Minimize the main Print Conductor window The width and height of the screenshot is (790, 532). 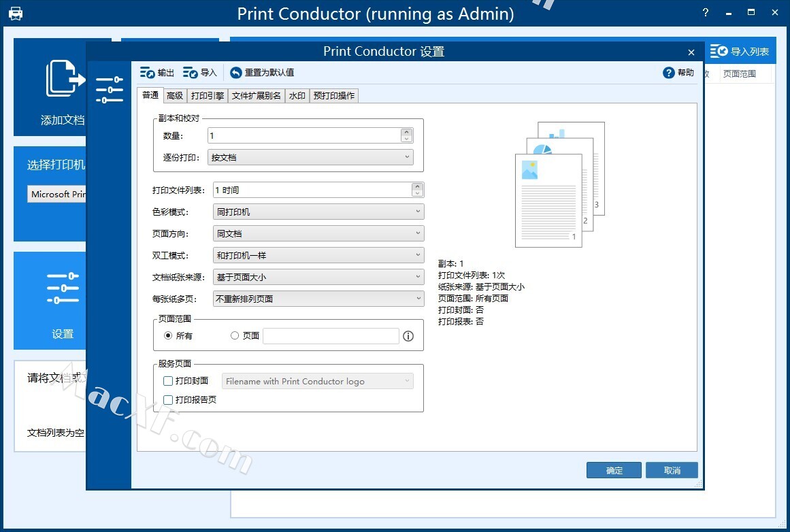pyautogui.click(x=729, y=13)
